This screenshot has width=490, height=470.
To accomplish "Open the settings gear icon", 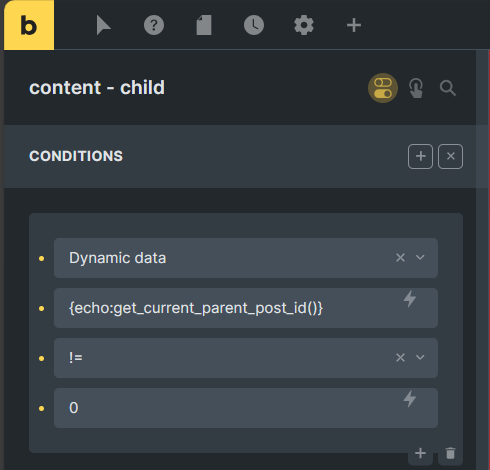I will tap(304, 25).
